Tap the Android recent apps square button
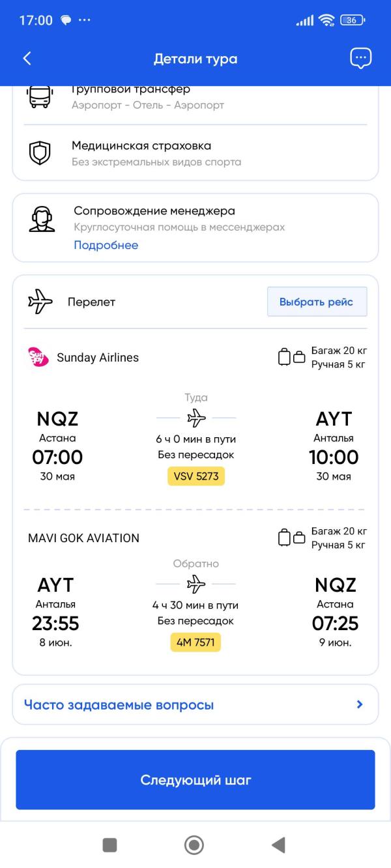 110,845
